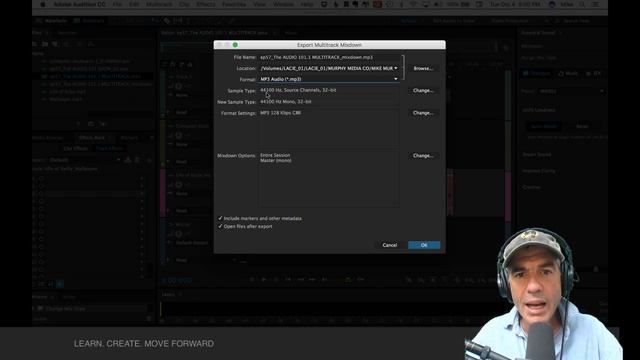Switch to Waveform view in Audition toolbar
The image size is (640, 360).
52,21
